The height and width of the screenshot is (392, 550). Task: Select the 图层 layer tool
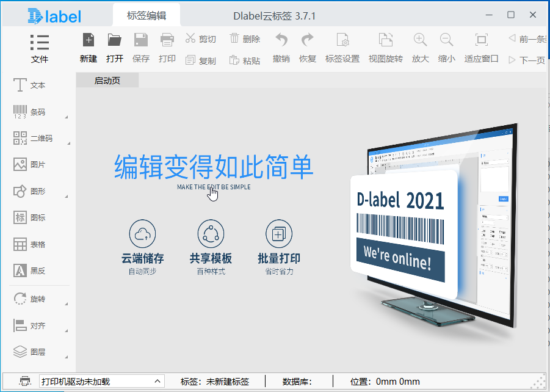tap(29, 352)
